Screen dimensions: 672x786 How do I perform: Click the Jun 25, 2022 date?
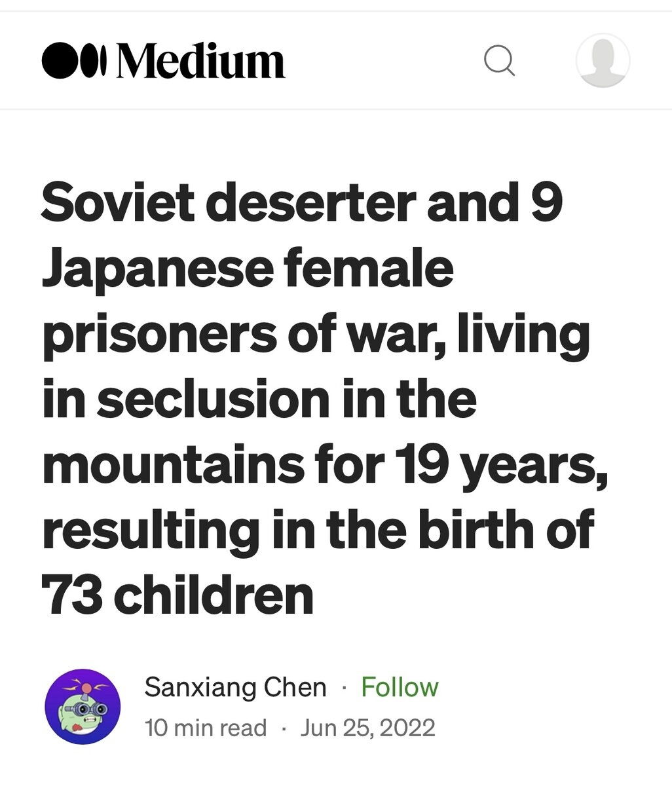[370, 726]
